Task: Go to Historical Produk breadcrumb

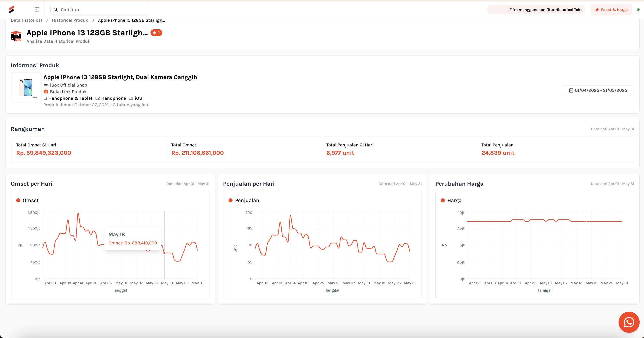Action: 70,20
